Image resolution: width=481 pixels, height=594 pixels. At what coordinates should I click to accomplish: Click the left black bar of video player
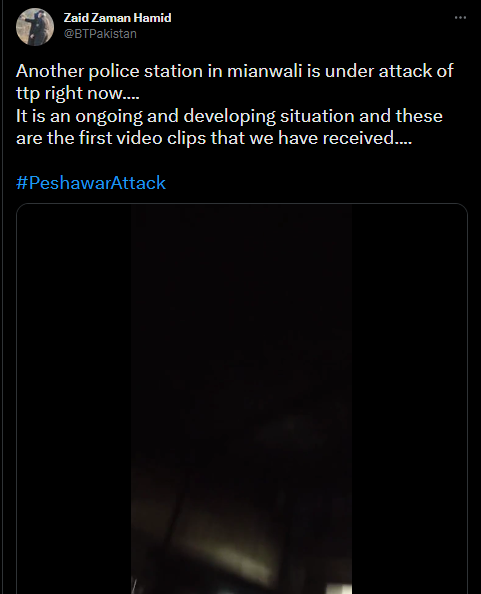click(x=74, y=399)
